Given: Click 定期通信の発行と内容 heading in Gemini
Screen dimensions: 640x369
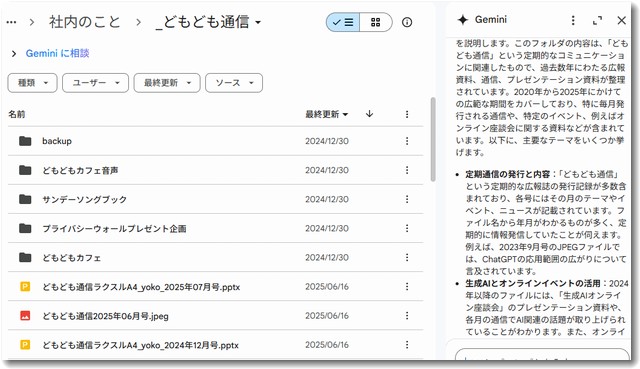Looking at the screenshot, I should point(508,174).
